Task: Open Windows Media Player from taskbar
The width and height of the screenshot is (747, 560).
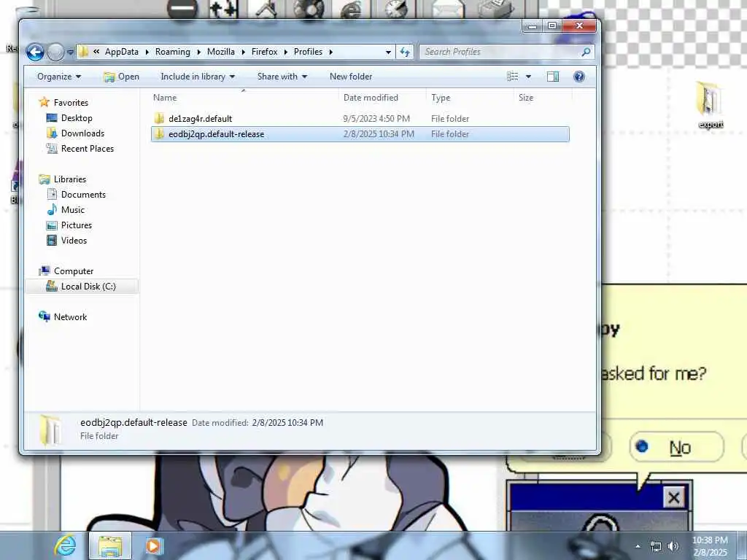Action: click(153, 545)
